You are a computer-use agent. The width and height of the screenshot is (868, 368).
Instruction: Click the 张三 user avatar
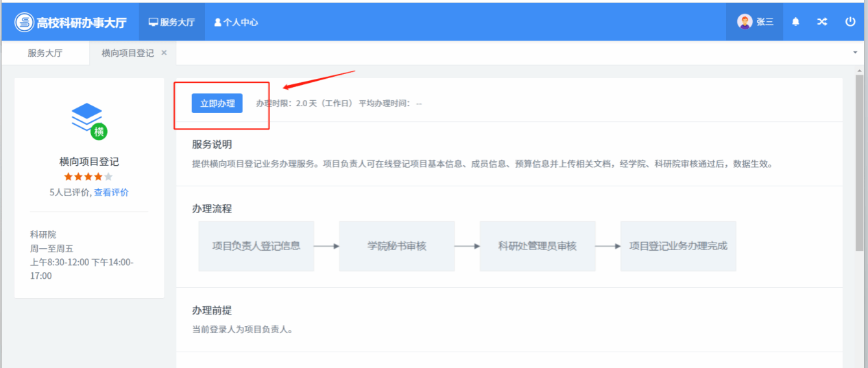tap(745, 22)
